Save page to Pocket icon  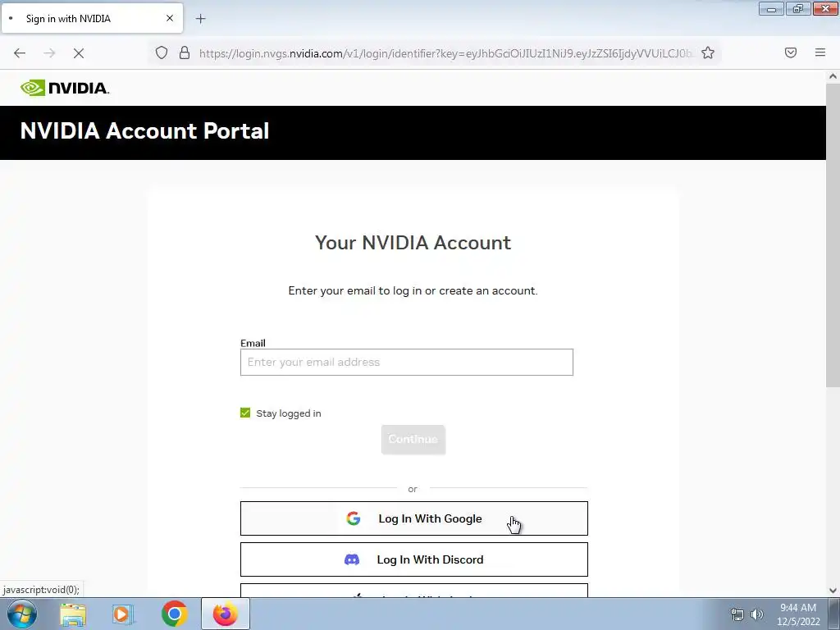pyautogui.click(x=790, y=52)
